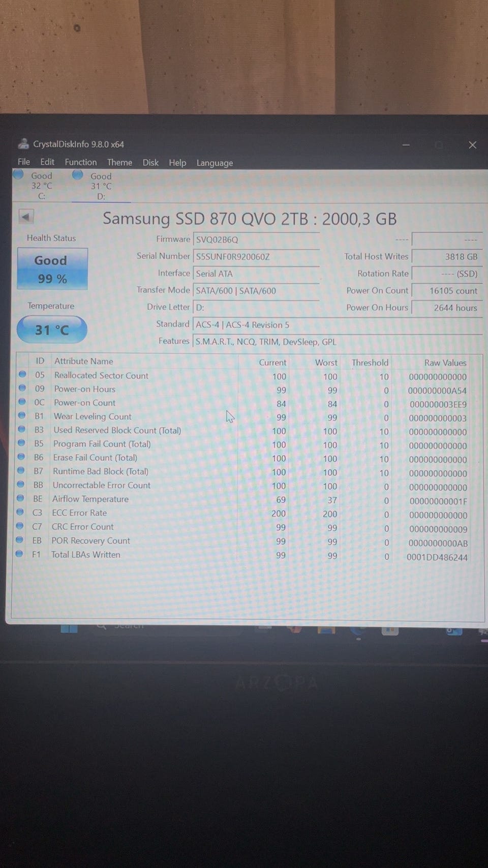Click the status dot for CRC Error Count
The width and height of the screenshot is (488, 868).
click(x=20, y=526)
